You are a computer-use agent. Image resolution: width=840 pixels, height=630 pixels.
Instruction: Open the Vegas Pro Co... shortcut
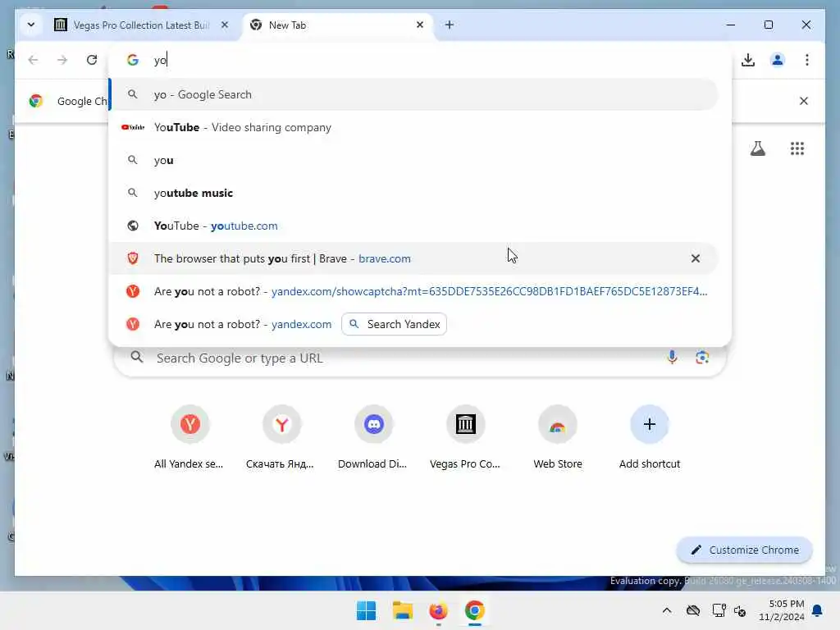point(465,437)
